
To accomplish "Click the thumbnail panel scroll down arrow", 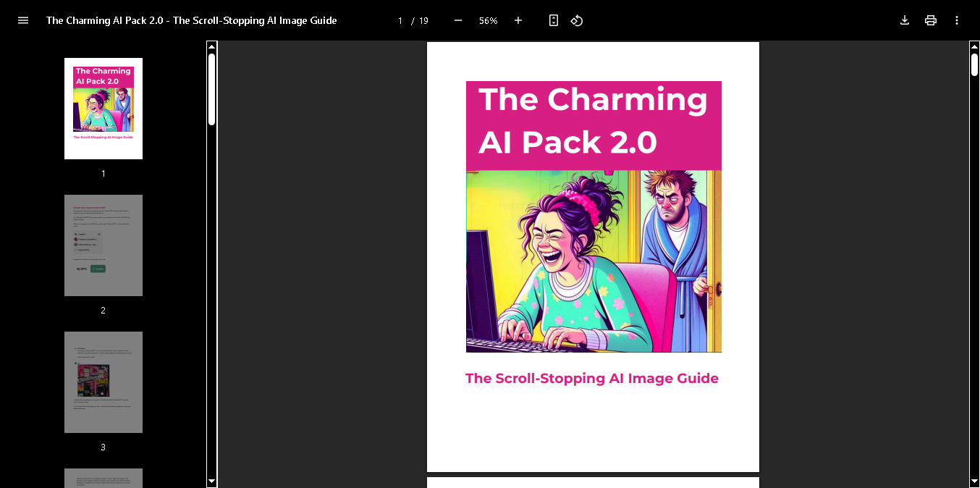I will click(212, 481).
